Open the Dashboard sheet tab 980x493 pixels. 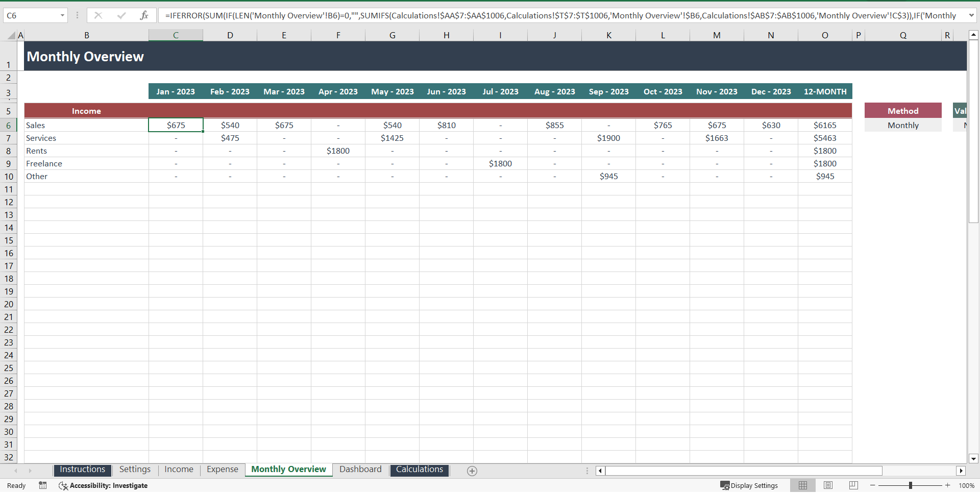coord(360,470)
